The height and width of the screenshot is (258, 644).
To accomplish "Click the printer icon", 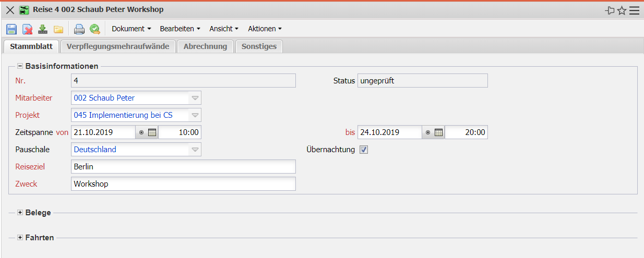I will point(79,29).
